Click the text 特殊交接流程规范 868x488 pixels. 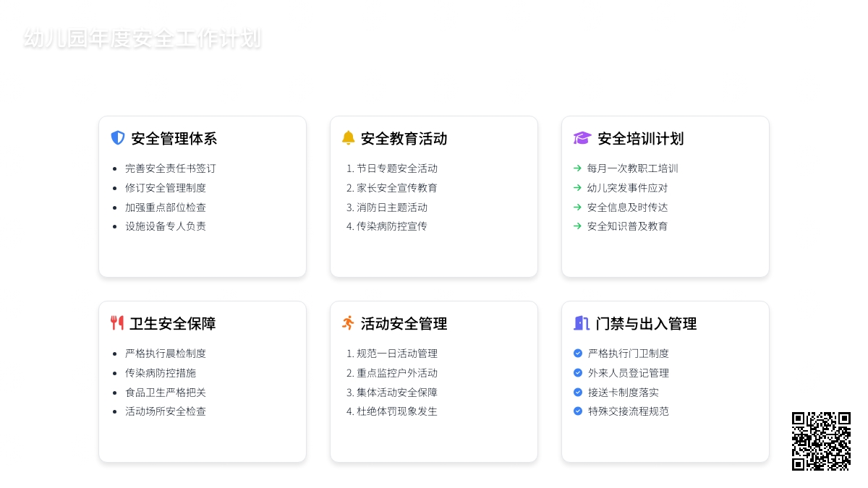[x=629, y=411]
